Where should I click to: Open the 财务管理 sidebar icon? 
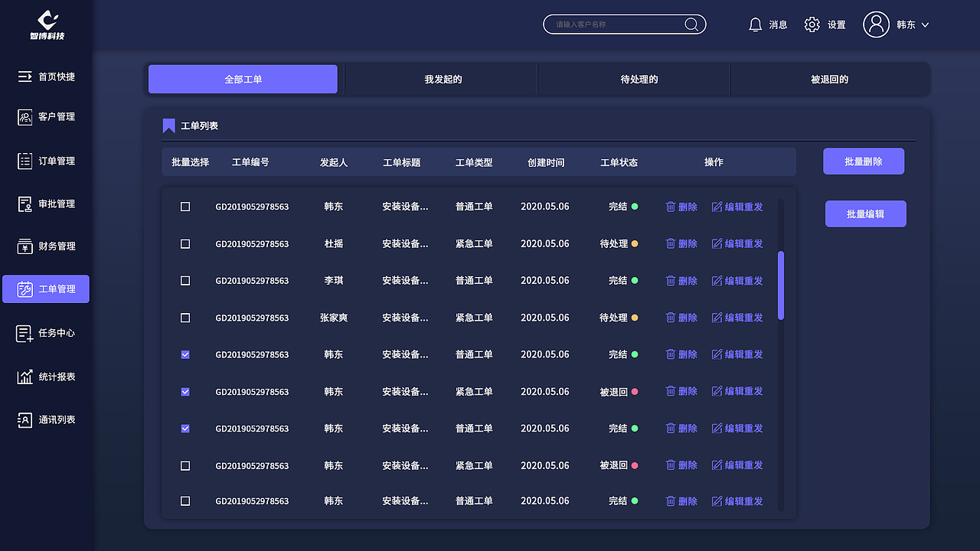pos(25,246)
